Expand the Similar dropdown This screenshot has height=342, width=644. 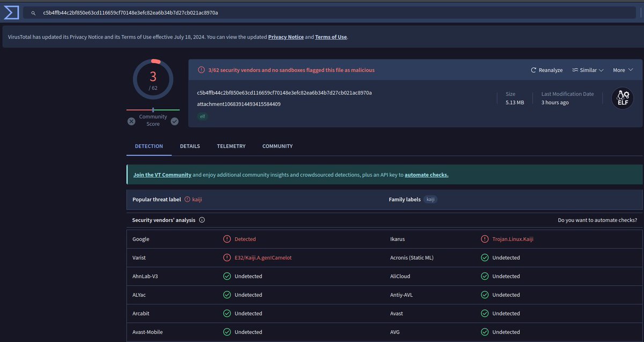[x=588, y=70]
